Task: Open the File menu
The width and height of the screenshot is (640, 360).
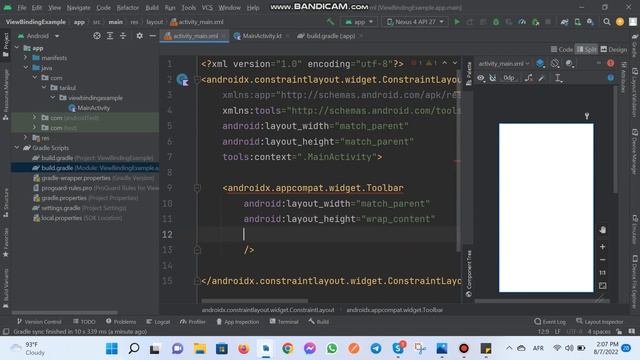Action: click(x=22, y=7)
